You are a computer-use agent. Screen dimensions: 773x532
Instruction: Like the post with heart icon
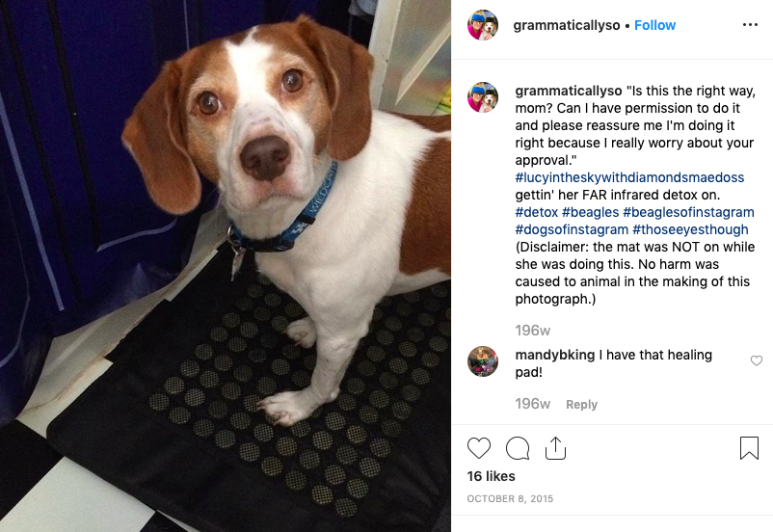point(479,448)
